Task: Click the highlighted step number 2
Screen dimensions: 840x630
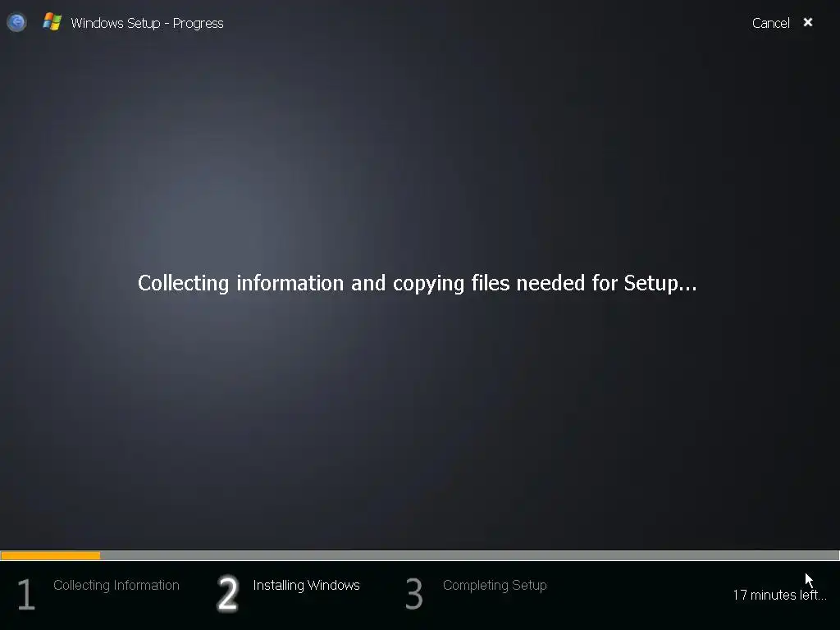Action: tap(227, 594)
